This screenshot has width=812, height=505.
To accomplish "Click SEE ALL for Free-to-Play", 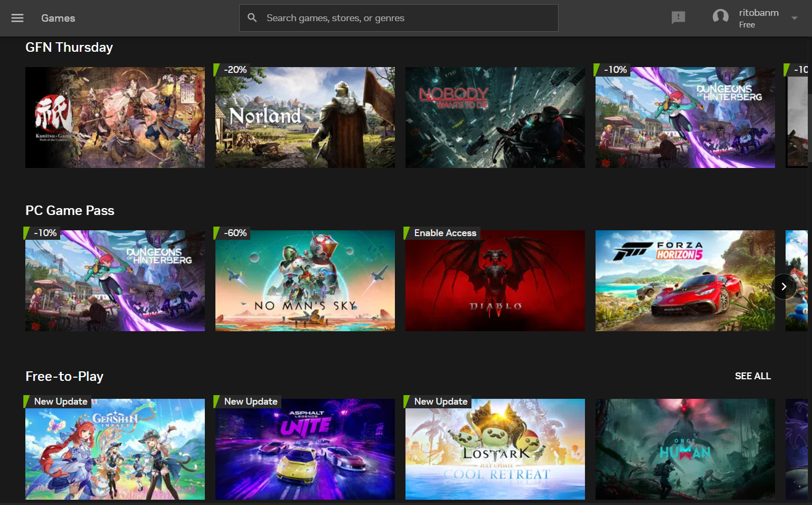I will (x=752, y=376).
